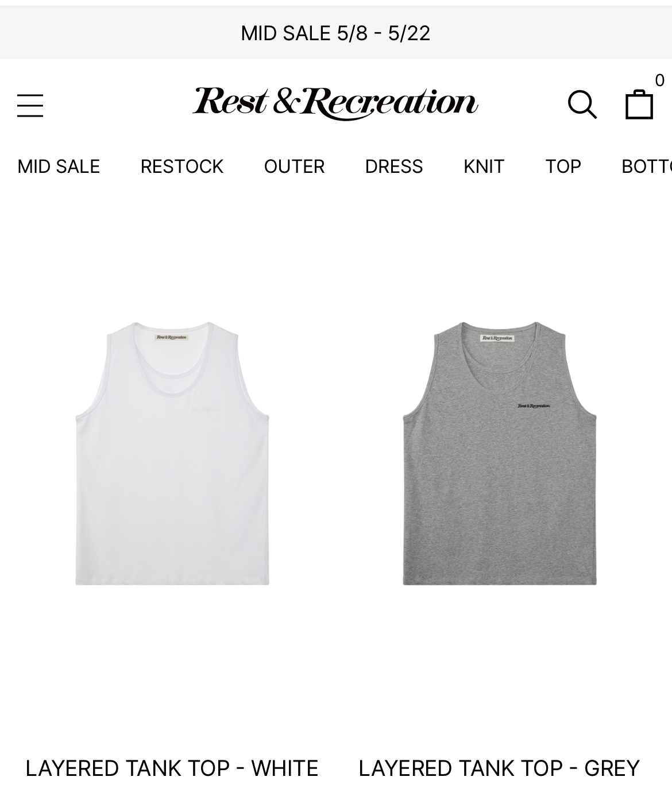Go to DRESS category
The height and width of the screenshot is (796, 672).
[x=394, y=167]
